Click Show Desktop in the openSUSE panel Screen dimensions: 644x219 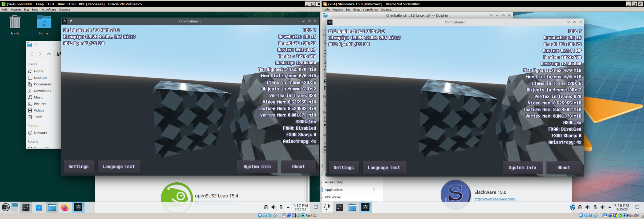(x=316, y=207)
